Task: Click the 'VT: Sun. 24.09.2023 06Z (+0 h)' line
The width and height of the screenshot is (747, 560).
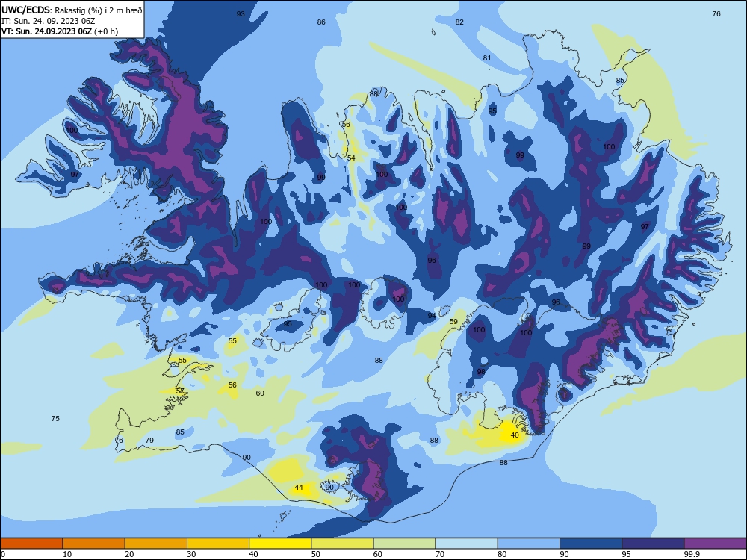Action: pos(60,31)
